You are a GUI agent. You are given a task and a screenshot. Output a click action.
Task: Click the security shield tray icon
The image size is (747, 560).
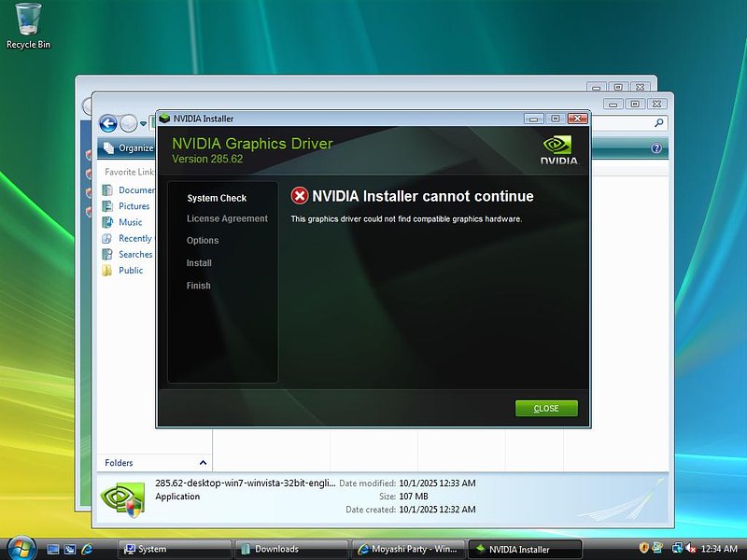[x=644, y=548]
